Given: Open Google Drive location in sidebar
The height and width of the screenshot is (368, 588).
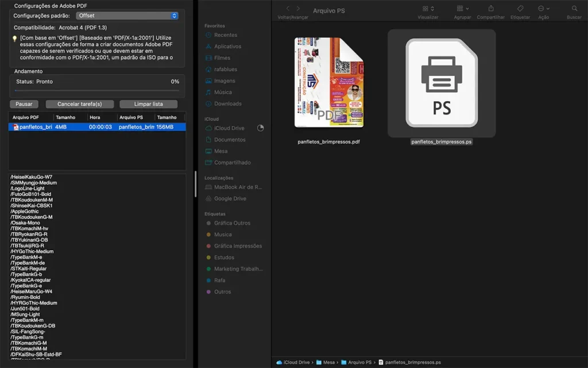Looking at the screenshot, I should pos(230,198).
